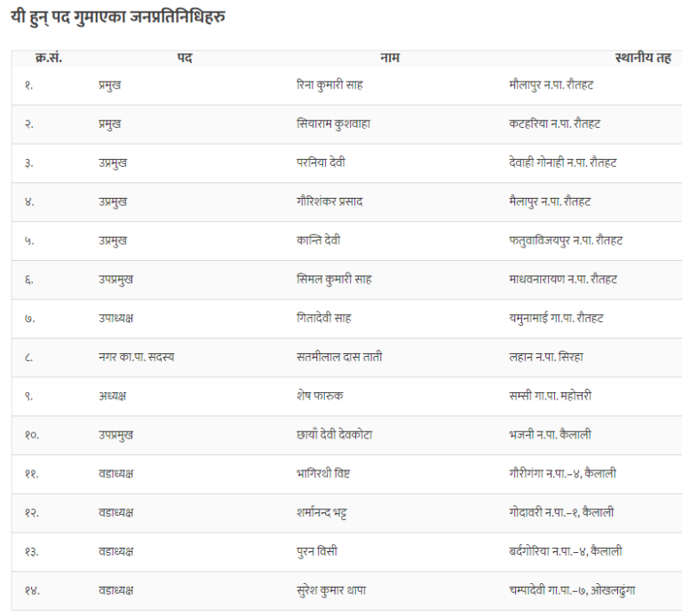Select सुरेश कुमार थापा name cell
This screenshot has height=616, width=682.
pos(331,590)
